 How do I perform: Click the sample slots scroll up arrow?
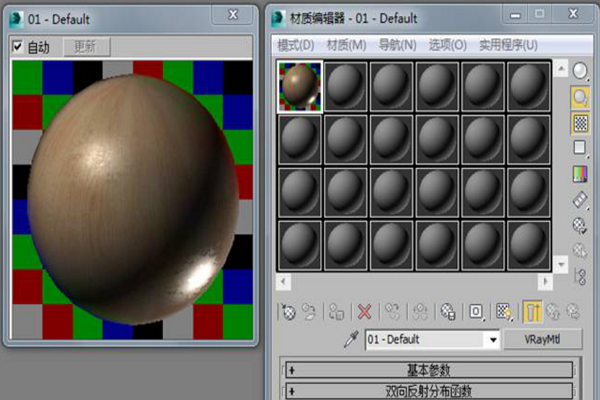tap(561, 69)
